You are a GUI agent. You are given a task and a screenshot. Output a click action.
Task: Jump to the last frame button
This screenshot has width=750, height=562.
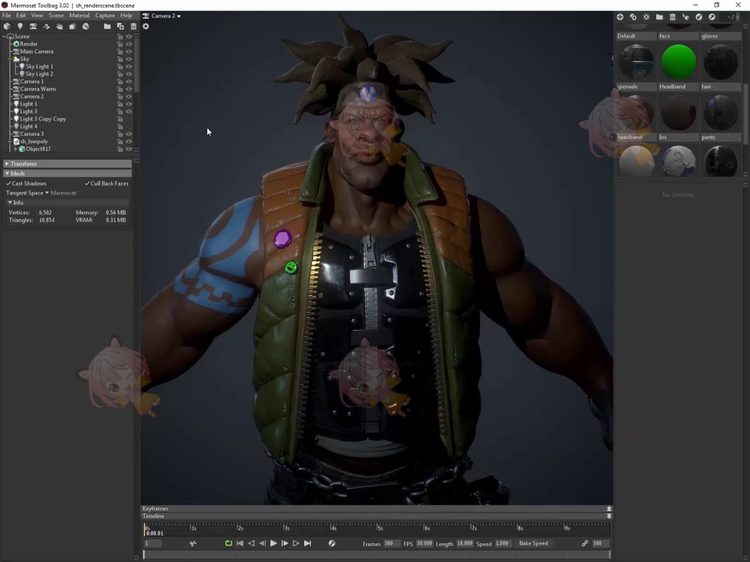308,543
